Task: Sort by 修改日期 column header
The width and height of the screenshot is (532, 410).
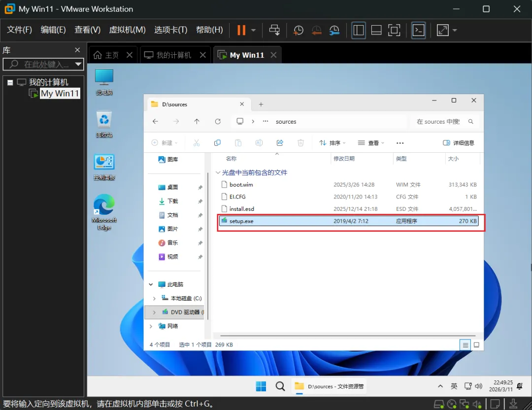Action: pos(344,159)
